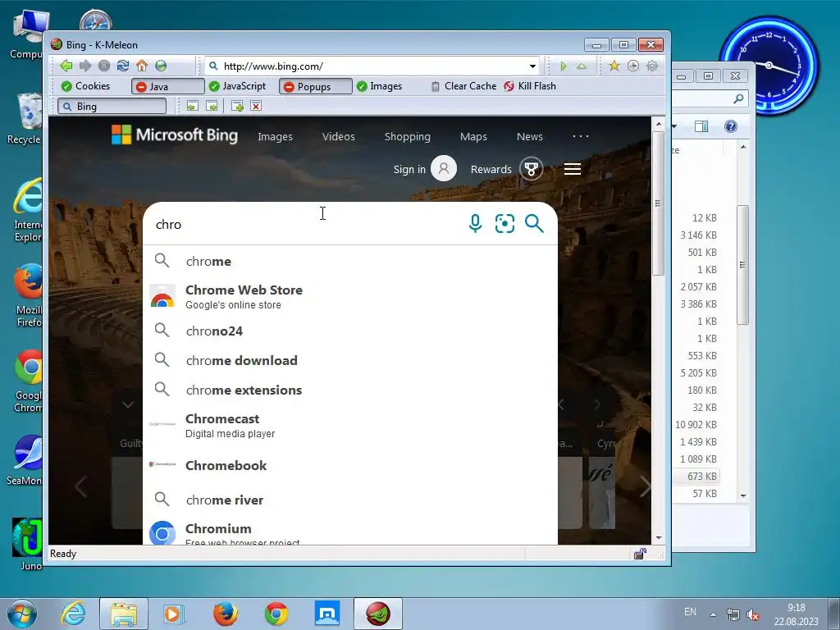Expand the URL bar history dropdown
The image size is (840, 630).
(532, 66)
